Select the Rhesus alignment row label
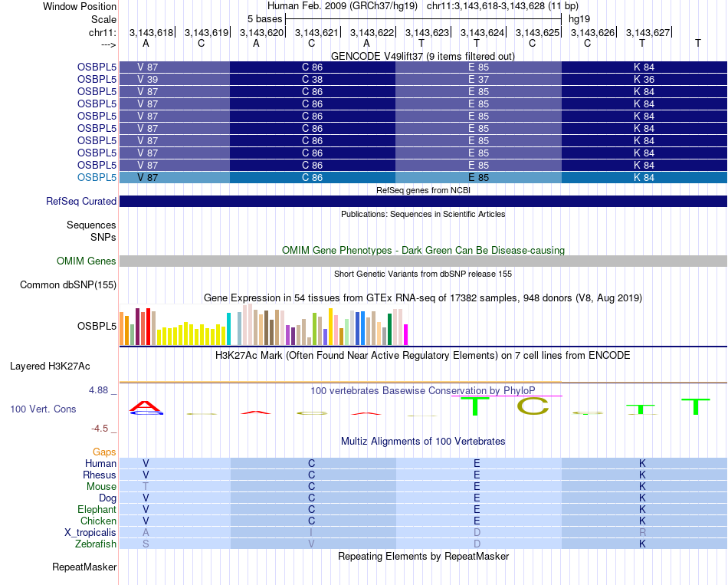Image resolution: width=728 pixels, height=585 pixels. (x=100, y=475)
